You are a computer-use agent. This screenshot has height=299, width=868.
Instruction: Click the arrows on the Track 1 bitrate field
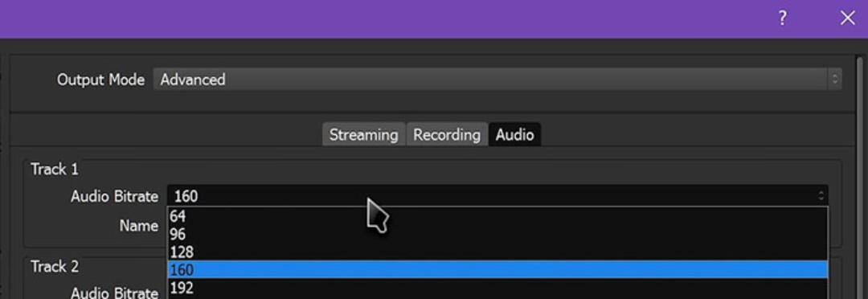821,196
